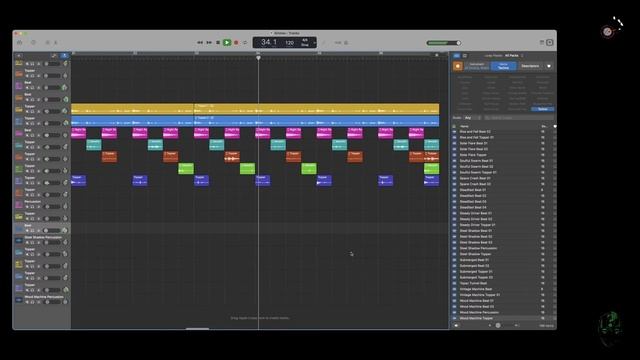The width and height of the screenshot is (640, 360).
Task: Click the pan knob on Steel Shadow Percussion track
Action: coord(65,242)
